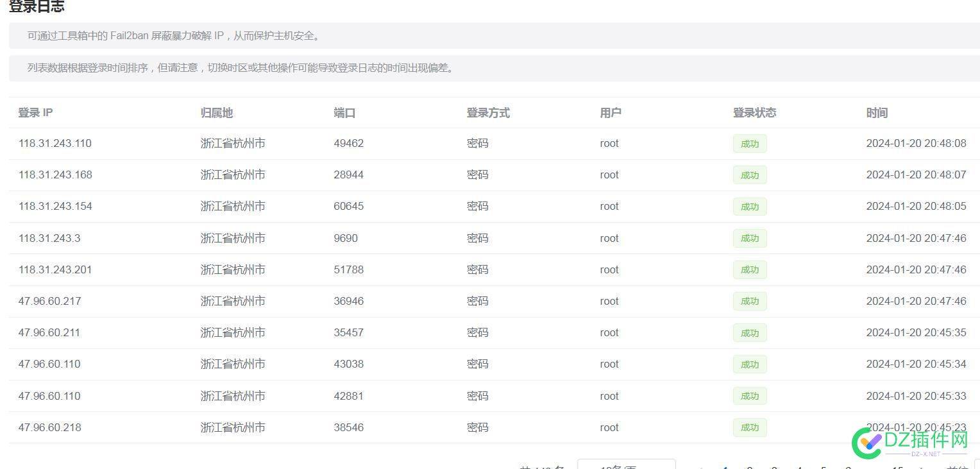Click 20:47:46 timestamp in the 118.31.243.3 row

pyautogui.click(x=916, y=239)
